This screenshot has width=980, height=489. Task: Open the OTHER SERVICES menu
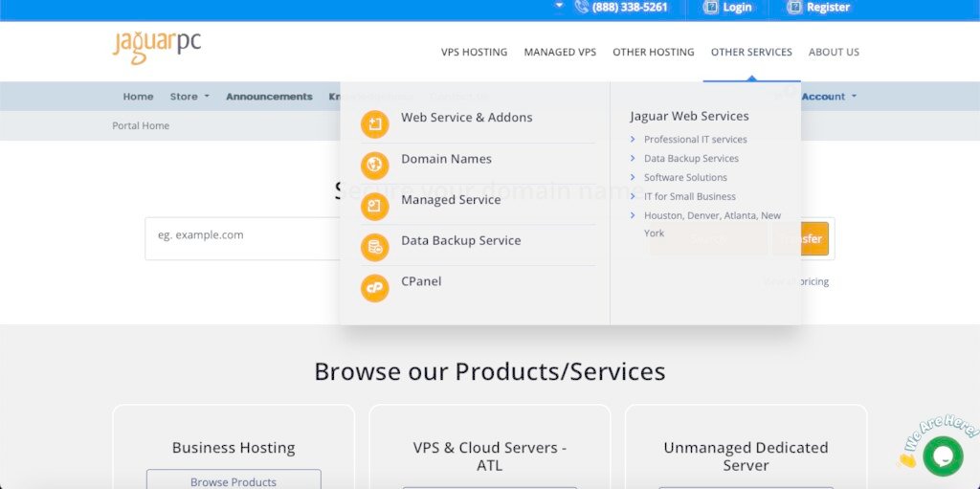pos(751,53)
